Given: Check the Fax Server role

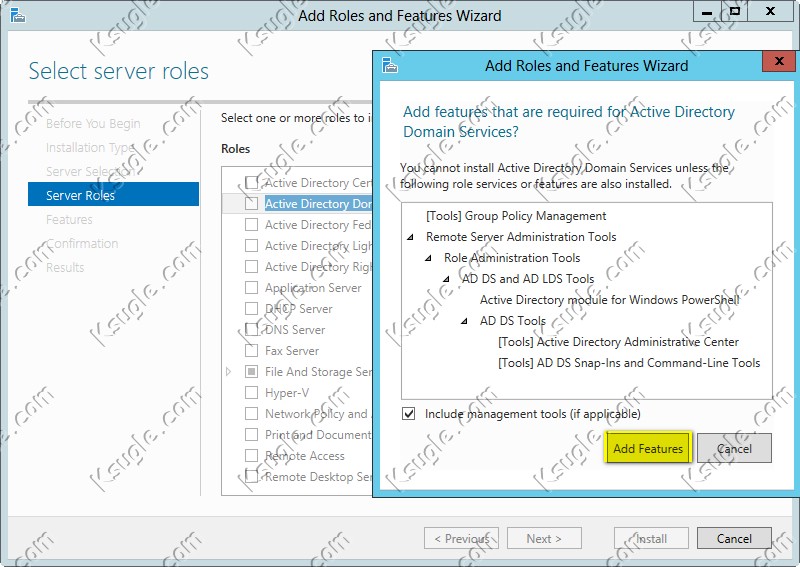Looking at the screenshot, I should (x=252, y=351).
